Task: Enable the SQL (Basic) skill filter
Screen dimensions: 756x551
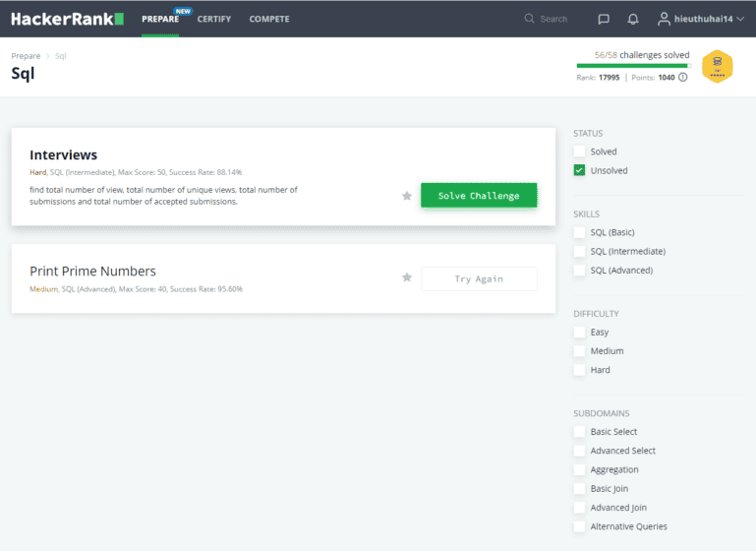Action: pyautogui.click(x=580, y=232)
